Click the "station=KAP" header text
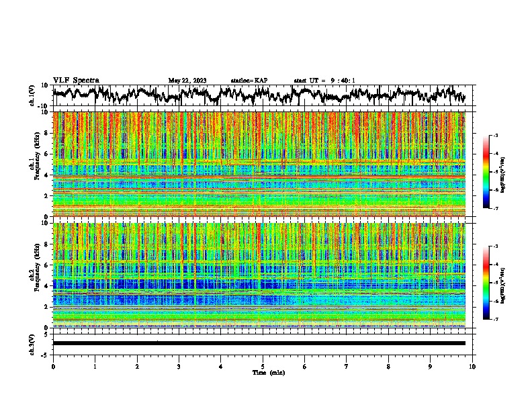Viewport: 532px width, 411px height. 249,81
